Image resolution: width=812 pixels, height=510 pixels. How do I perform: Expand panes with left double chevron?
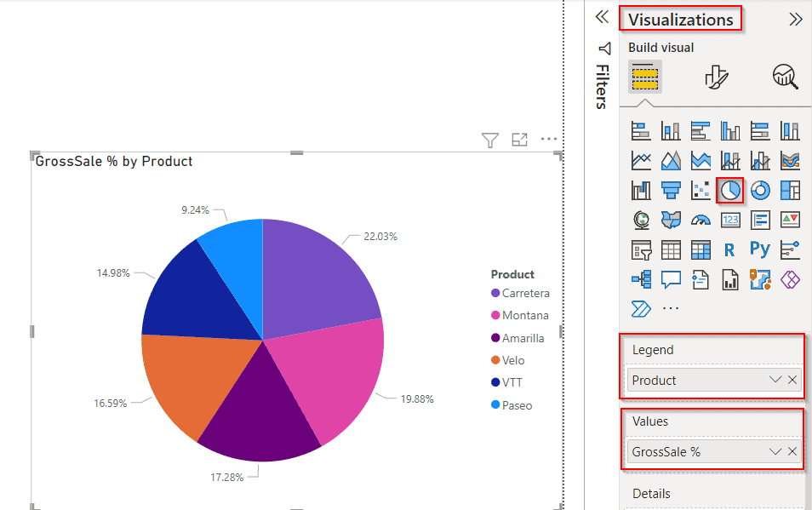(602, 17)
